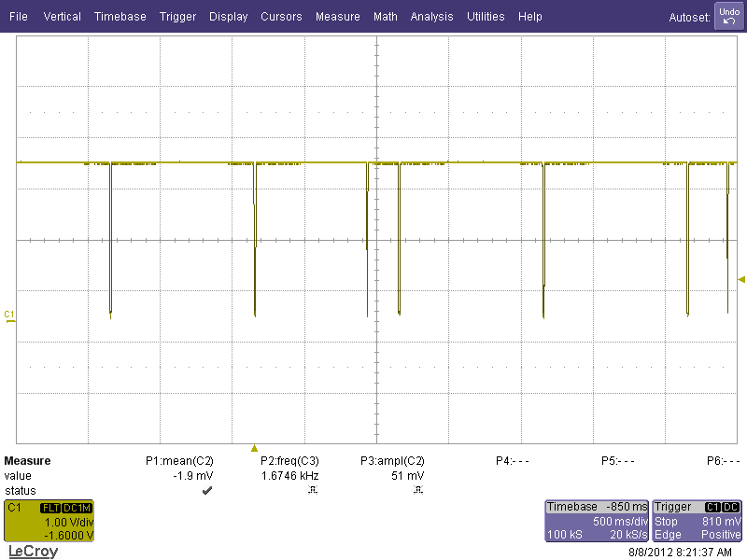Click the P1 status checkmark icon
This screenshot has height=560, width=747.
tap(207, 491)
